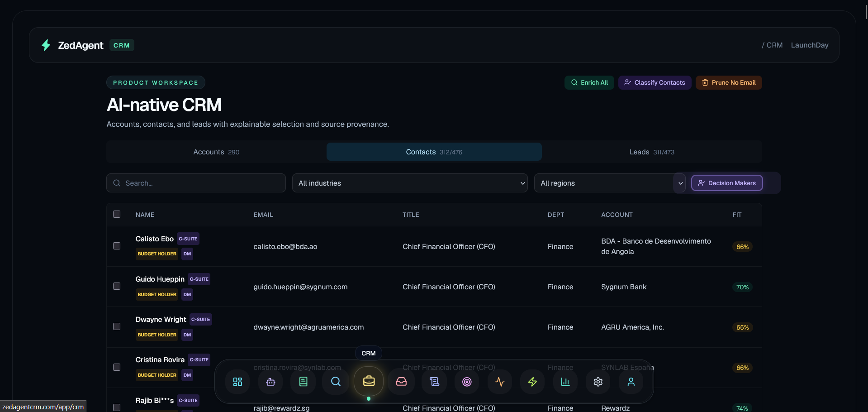Select the AI agent robot icon
The image size is (868, 412).
point(270,382)
